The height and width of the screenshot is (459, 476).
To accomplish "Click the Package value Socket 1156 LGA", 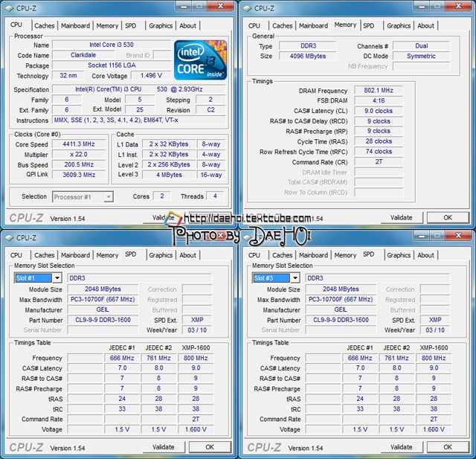I will click(112, 65).
